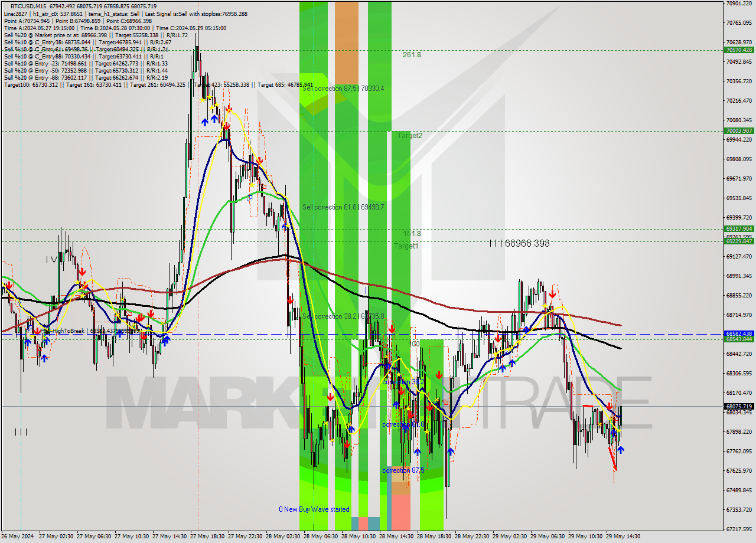Click the '29 May 14:30' time axis label
Image resolution: width=756 pixels, height=543 pixels.
pos(623,537)
